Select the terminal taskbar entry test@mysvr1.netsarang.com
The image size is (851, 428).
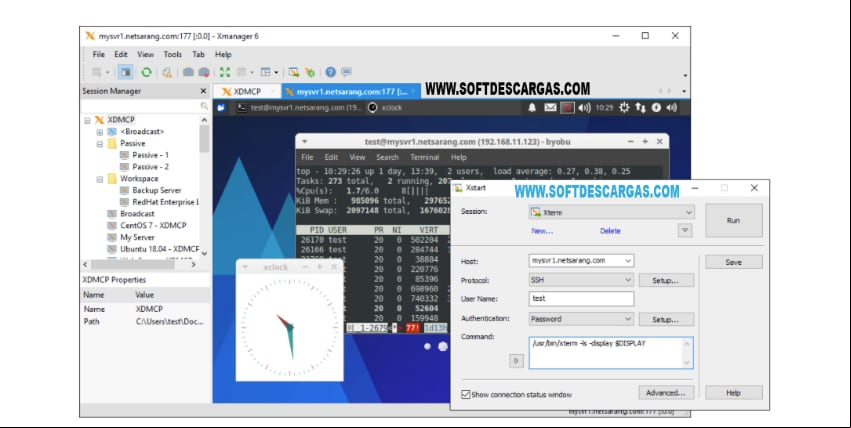[300, 107]
